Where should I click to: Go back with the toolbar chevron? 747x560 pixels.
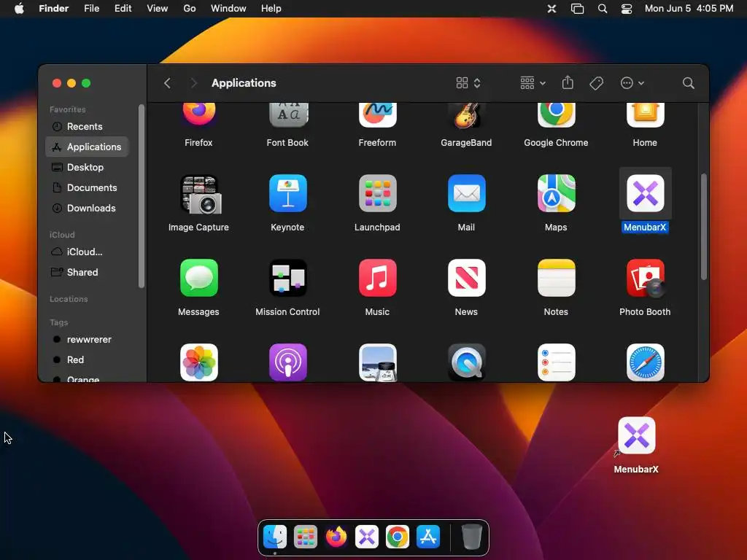click(167, 83)
